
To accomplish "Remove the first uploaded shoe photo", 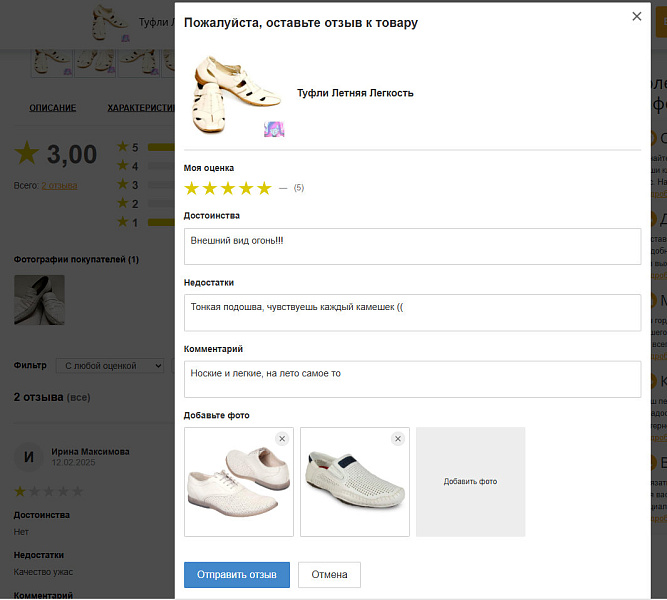I will pyautogui.click(x=282, y=439).
